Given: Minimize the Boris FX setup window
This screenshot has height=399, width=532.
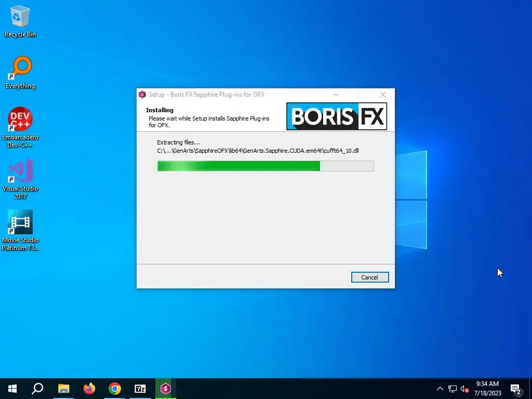Looking at the screenshot, I should pyautogui.click(x=336, y=95).
